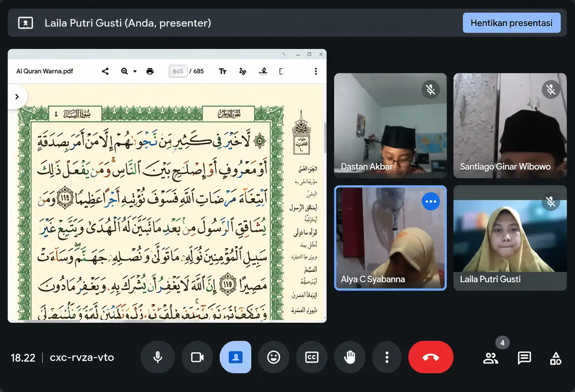Click the PDF vertical scrollbar
Image resolution: width=575 pixels, height=392 pixels.
tap(325, 138)
